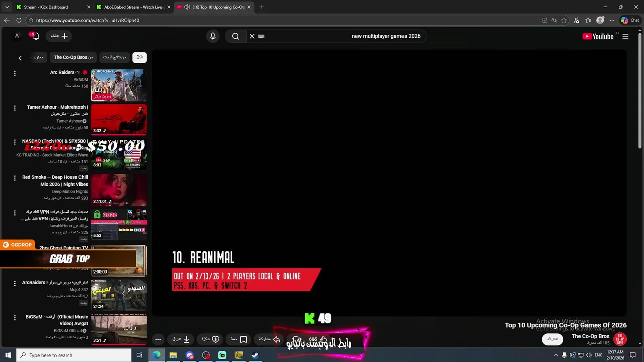The image size is (644, 362).
Task: Play Arc Raiders live stream thumbnail
Action: pyautogui.click(x=119, y=85)
